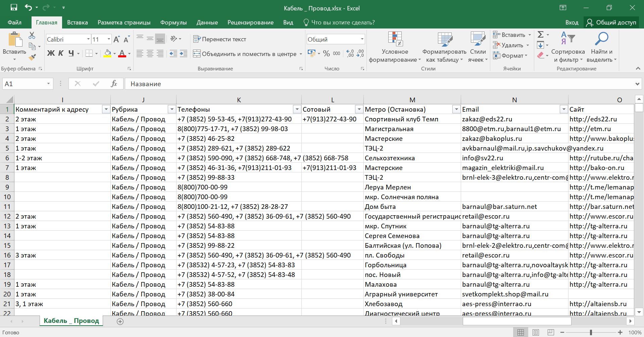Click the Общий доступ share button
The image size is (644, 337).
tap(611, 22)
